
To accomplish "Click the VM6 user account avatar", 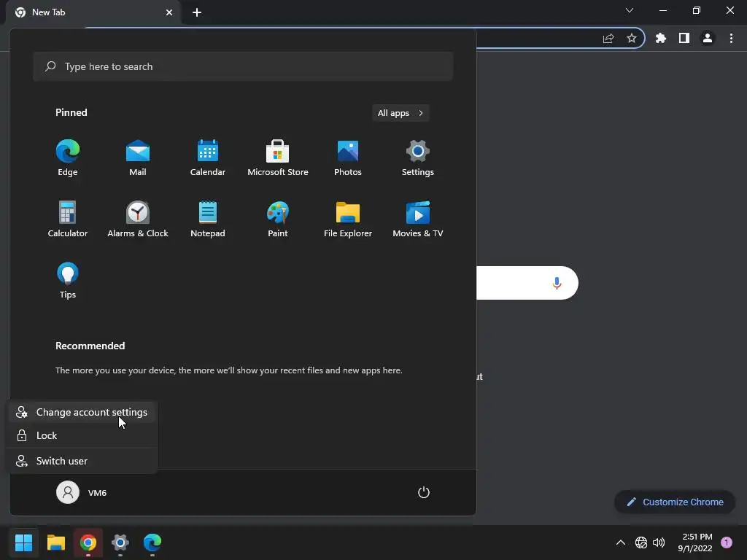I will [x=68, y=492].
